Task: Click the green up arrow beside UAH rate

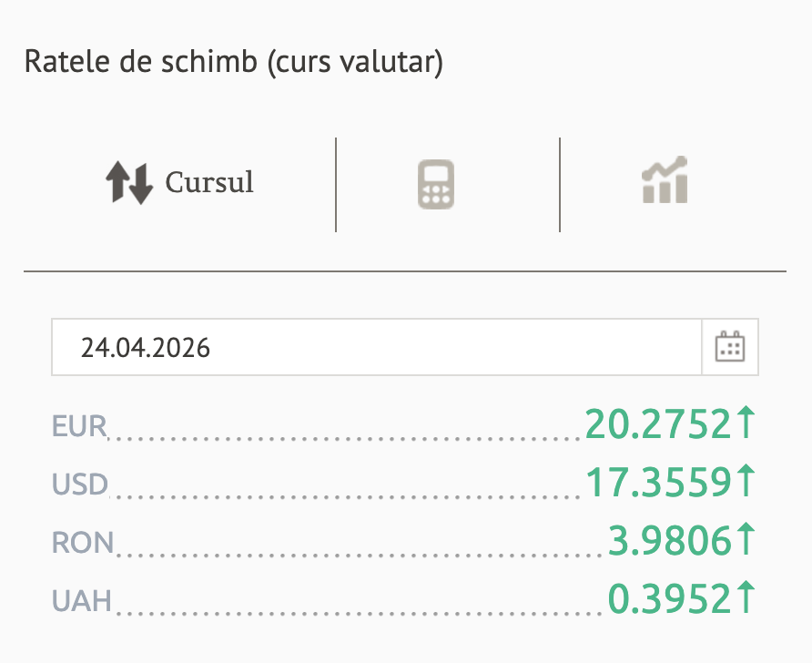Action: point(746,598)
